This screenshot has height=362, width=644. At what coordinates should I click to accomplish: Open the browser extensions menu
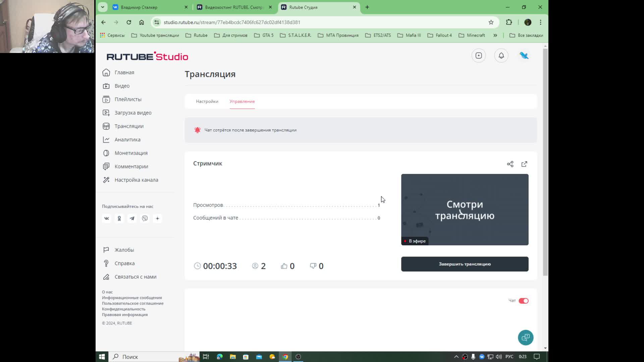point(509,22)
